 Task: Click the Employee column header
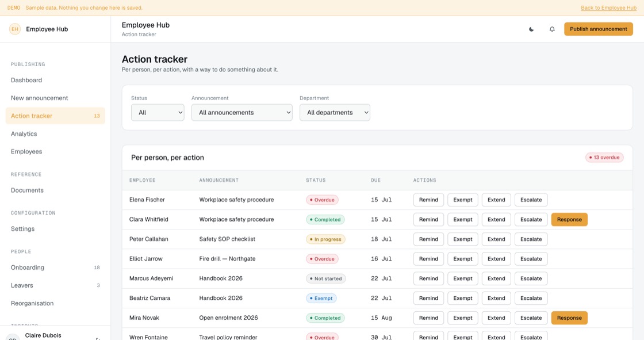[x=143, y=180]
